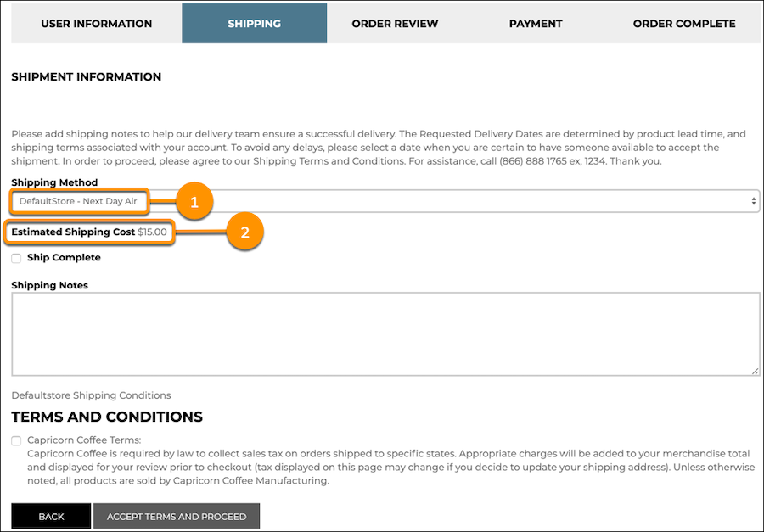
Task: View the ORDER COMPLETE tab
Action: [x=684, y=23]
